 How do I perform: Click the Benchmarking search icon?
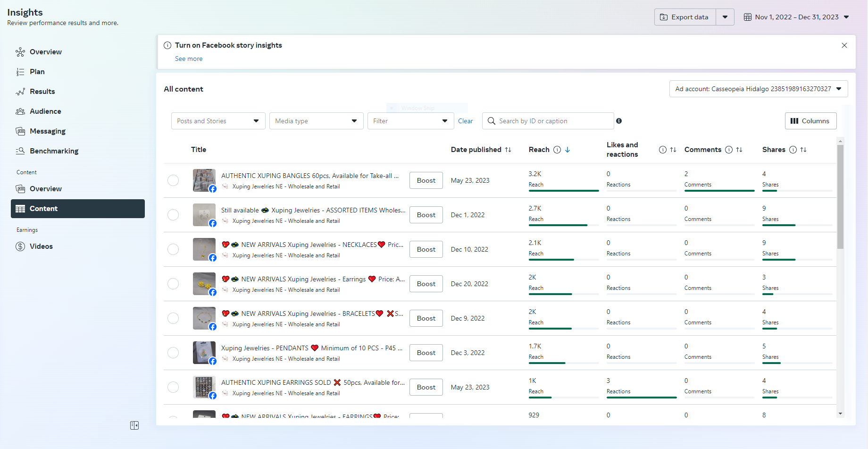coord(20,151)
